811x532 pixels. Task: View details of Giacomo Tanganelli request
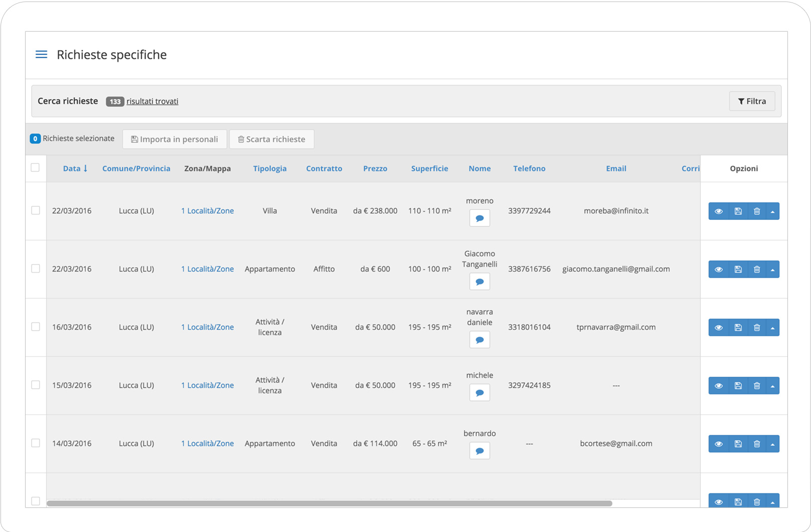(x=718, y=269)
